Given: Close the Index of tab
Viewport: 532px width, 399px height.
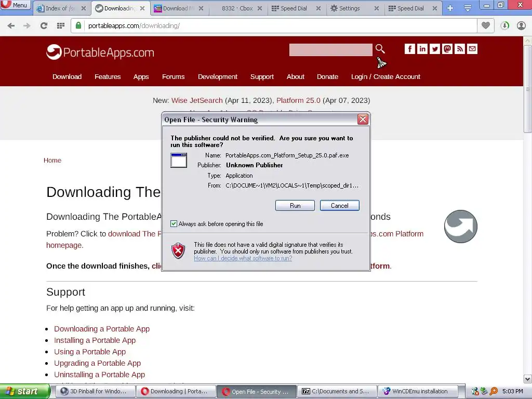Looking at the screenshot, I should pyautogui.click(x=84, y=8).
